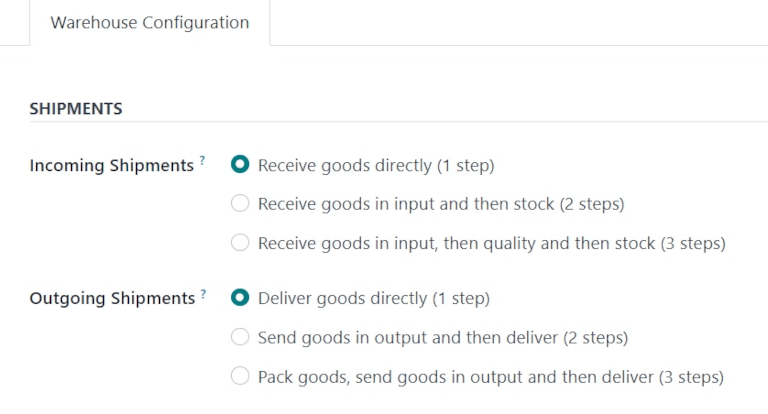Click empty tab strip beside Warehouse Configuration

click(520, 22)
